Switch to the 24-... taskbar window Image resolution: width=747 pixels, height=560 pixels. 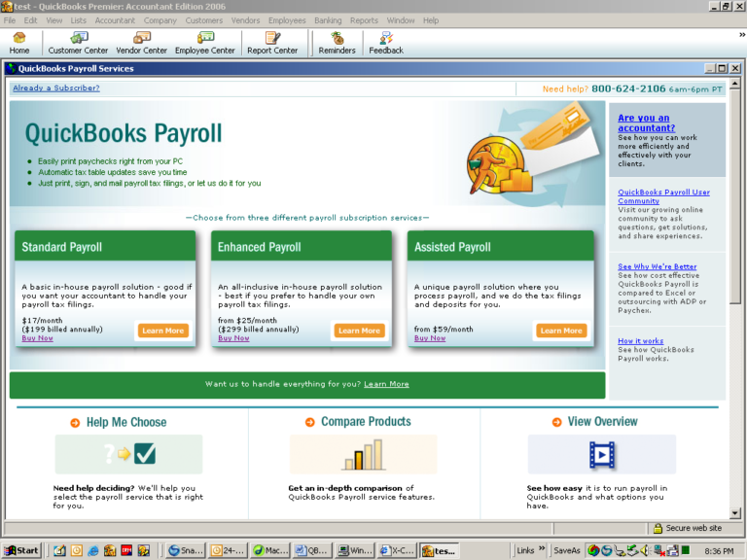[x=228, y=550]
